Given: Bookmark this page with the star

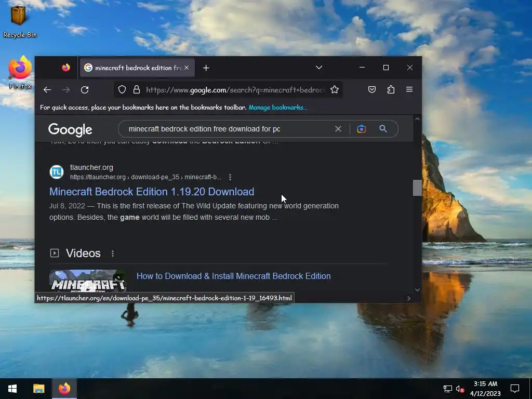Looking at the screenshot, I should pos(335,89).
